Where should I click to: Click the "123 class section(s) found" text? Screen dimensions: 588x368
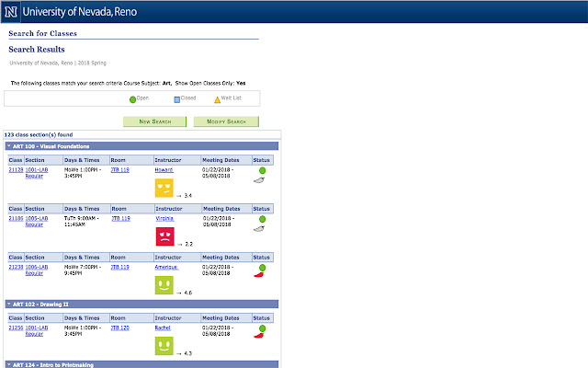(x=39, y=134)
